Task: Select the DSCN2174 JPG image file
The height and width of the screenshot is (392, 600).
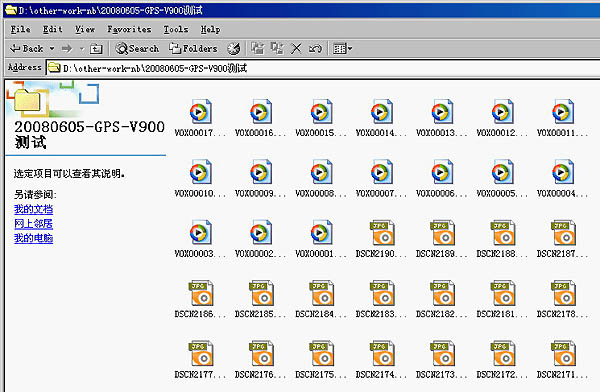Action: point(381,360)
